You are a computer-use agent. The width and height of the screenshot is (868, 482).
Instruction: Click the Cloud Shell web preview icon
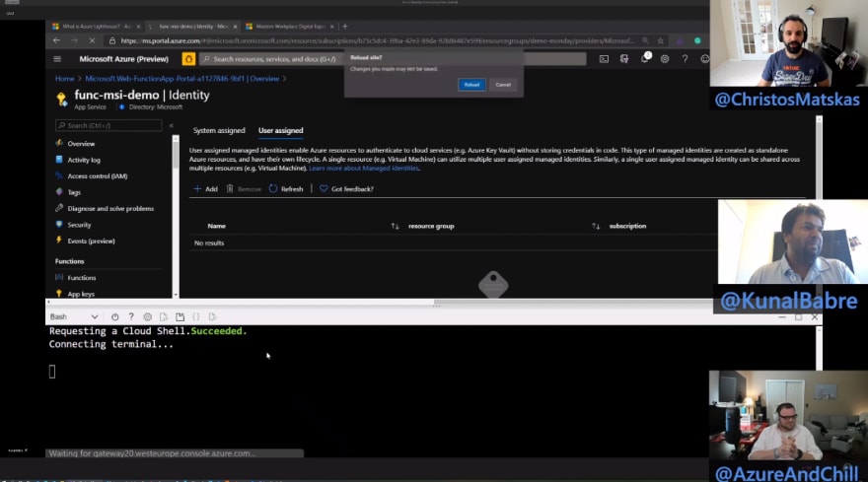[x=213, y=317]
